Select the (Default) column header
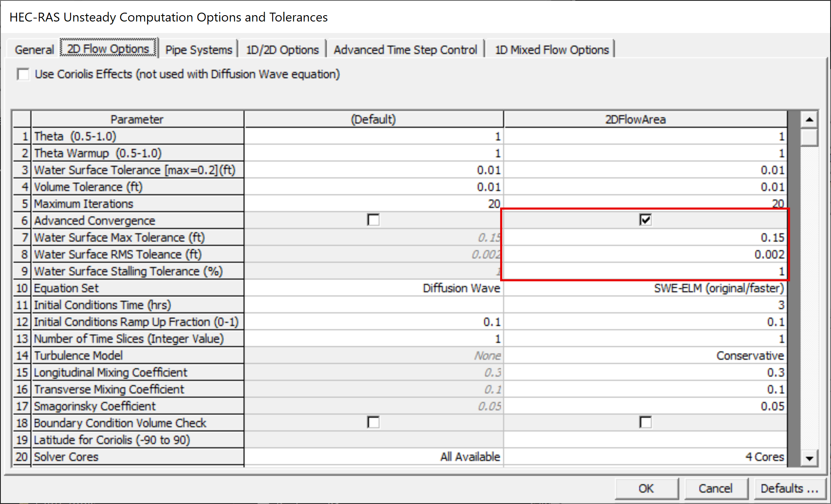Viewport: 831px width, 504px height. coord(374,119)
